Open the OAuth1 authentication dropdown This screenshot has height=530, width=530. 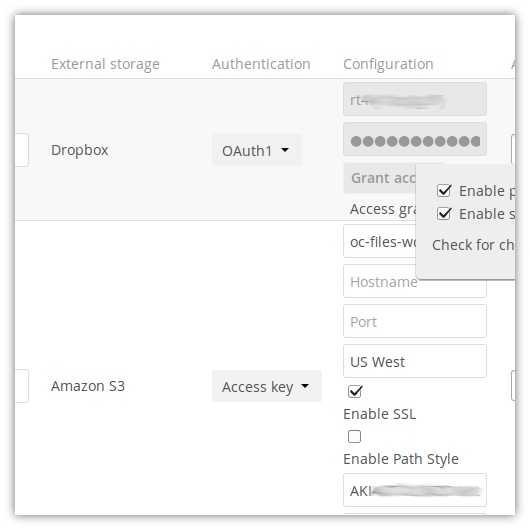click(257, 150)
